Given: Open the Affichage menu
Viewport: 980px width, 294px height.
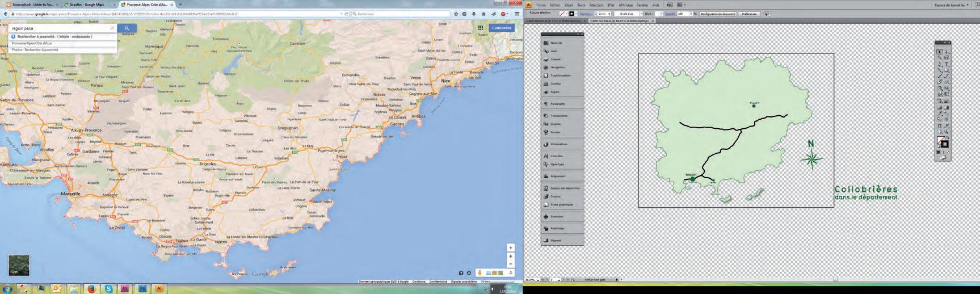Looking at the screenshot, I should (625, 5).
